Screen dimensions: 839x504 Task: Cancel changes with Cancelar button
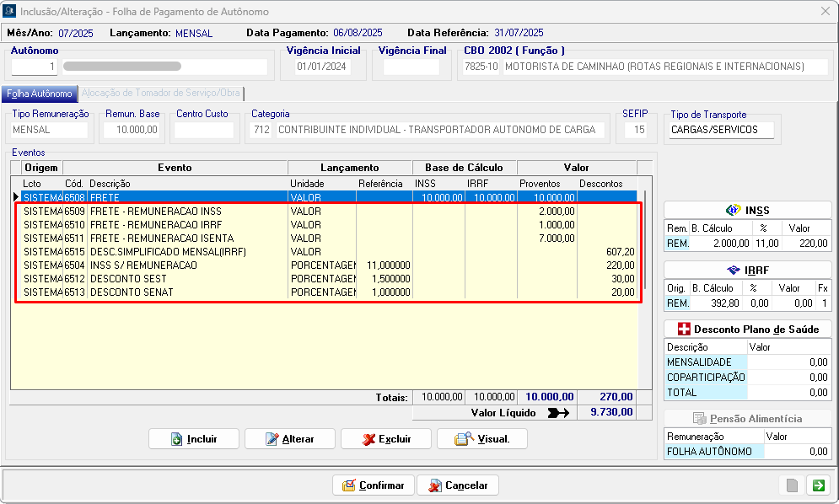coord(458,485)
